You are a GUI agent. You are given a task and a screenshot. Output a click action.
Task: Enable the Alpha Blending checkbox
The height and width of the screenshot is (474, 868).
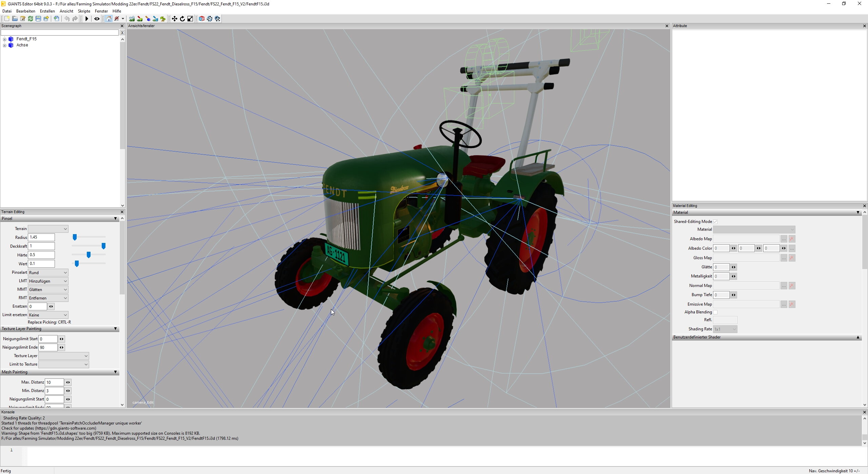[x=715, y=312]
